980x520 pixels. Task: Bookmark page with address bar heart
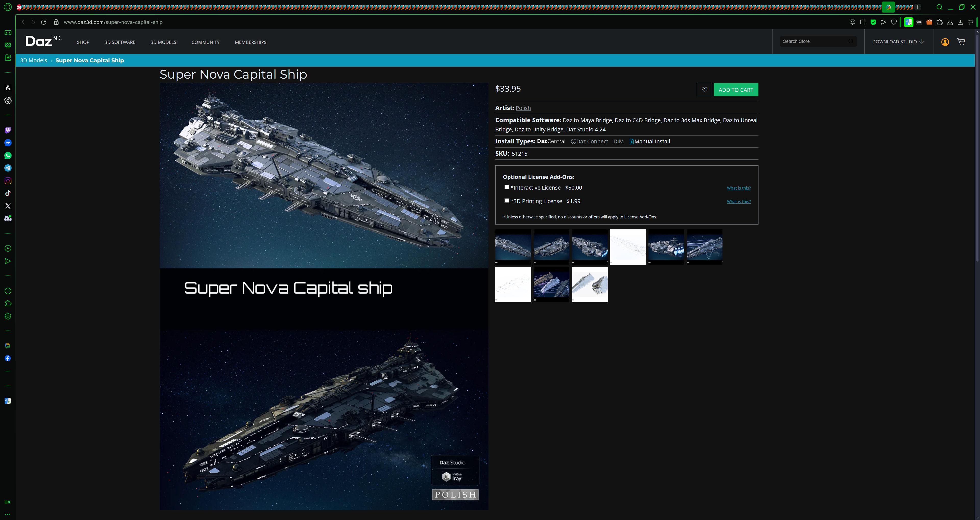pos(894,22)
